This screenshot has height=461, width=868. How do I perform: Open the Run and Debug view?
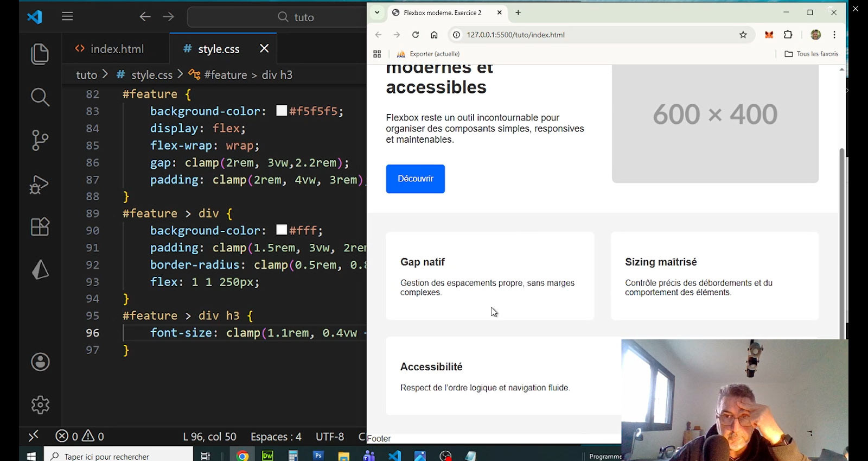pyautogui.click(x=40, y=185)
